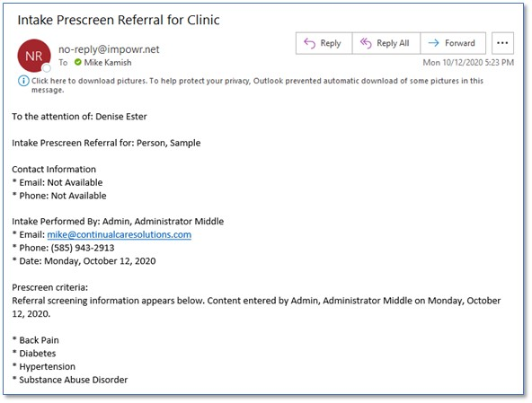Click sender address no-reply@impowr.net

(109, 49)
